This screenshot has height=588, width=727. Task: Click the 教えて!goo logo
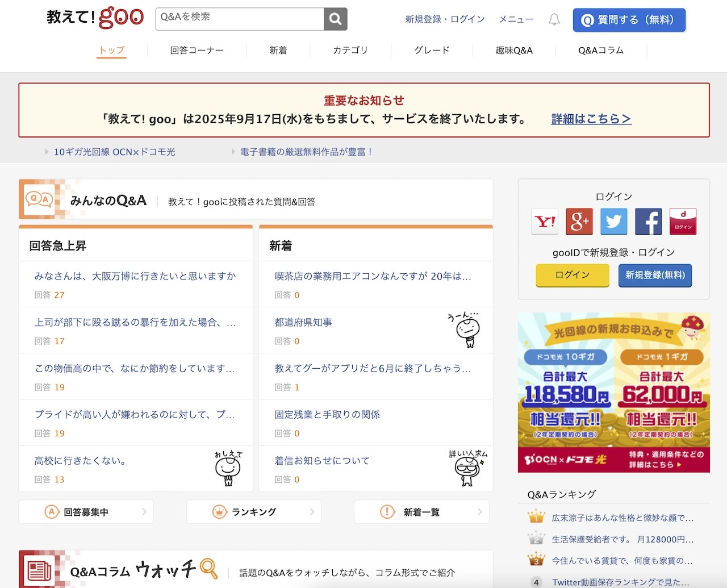click(95, 17)
